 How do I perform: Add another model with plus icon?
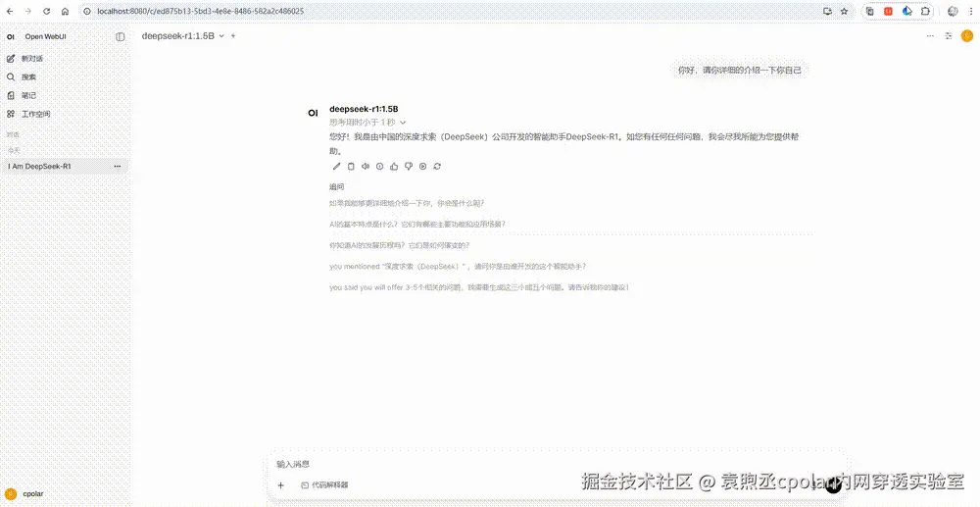pos(233,36)
